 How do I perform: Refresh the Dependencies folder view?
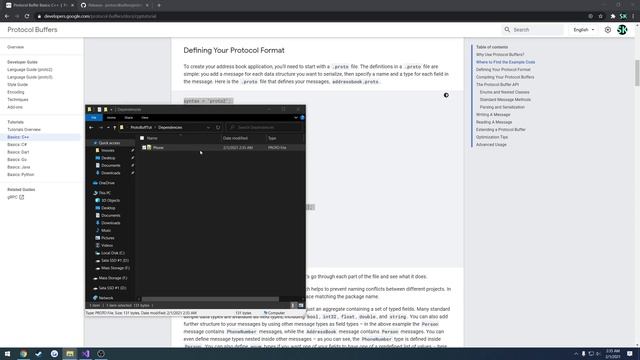218,127
